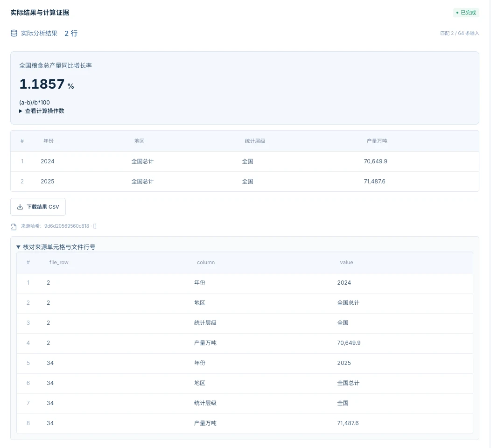This screenshot has width=491, height=448.
Task: Click the 71,487.6 value in source row 8
Action: (x=348, y=423)
